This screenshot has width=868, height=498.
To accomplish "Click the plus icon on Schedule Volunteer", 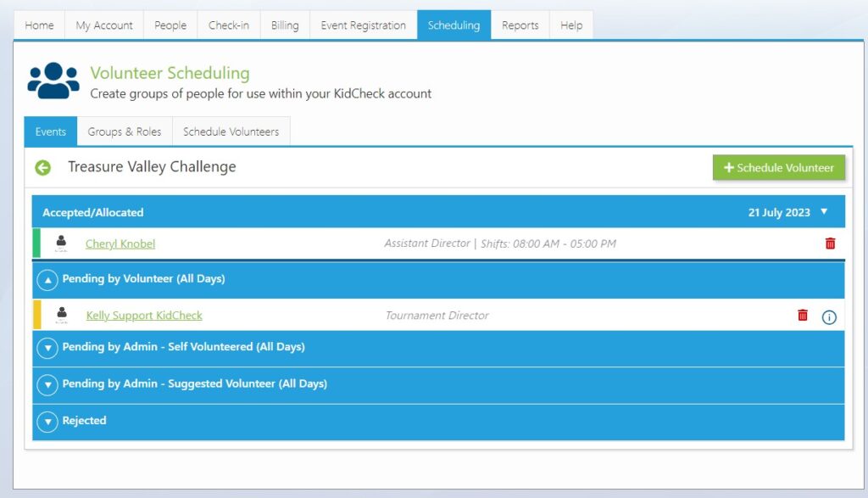I will click(x=729, y=167).
